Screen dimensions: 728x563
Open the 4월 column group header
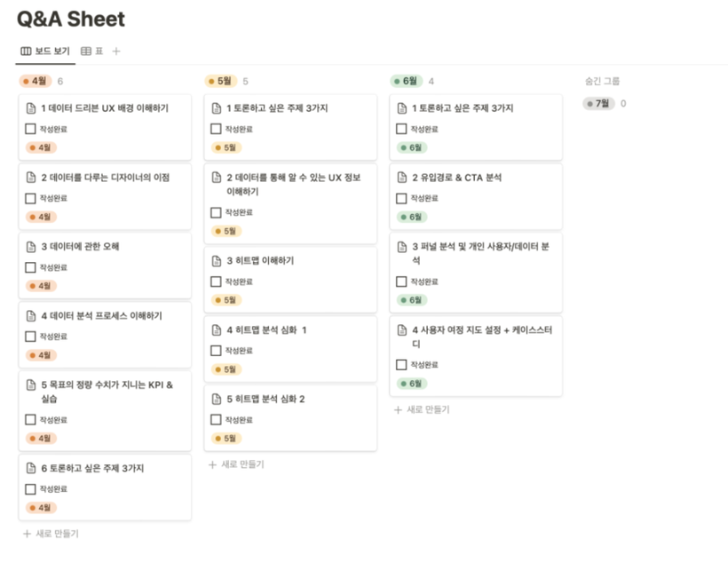(36, 81)
